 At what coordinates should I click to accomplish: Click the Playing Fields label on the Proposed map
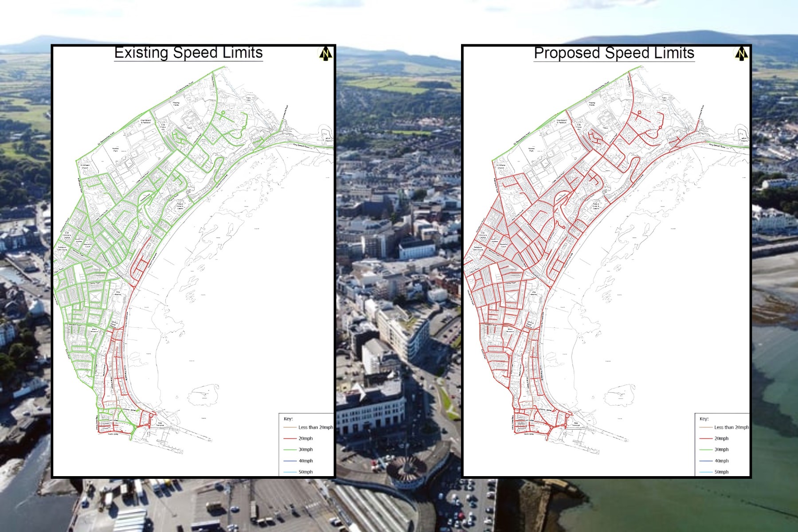point(591,104)
